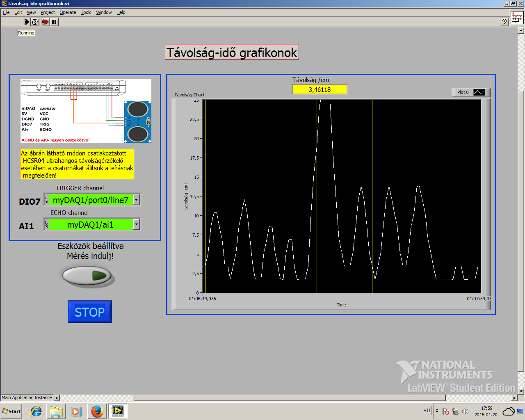Click the Pause execution toolbar icon
Image resolution: width=525 pixels, height=420 pixels.
click(54, 22)
